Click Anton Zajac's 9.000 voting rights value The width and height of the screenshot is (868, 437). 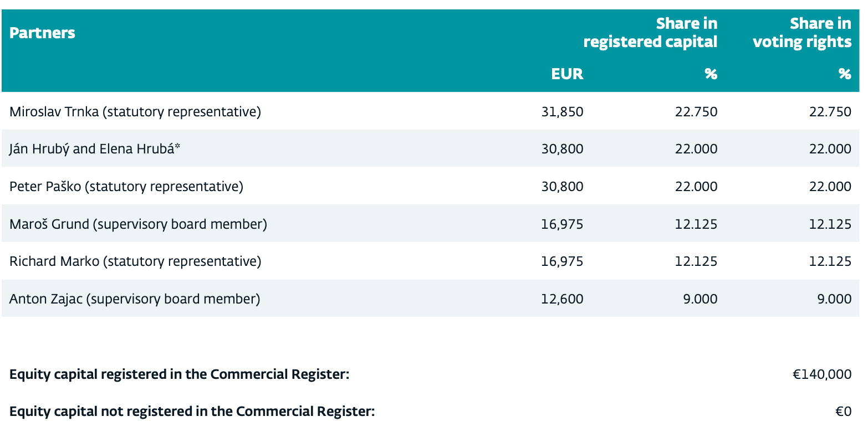pos(834,299)
